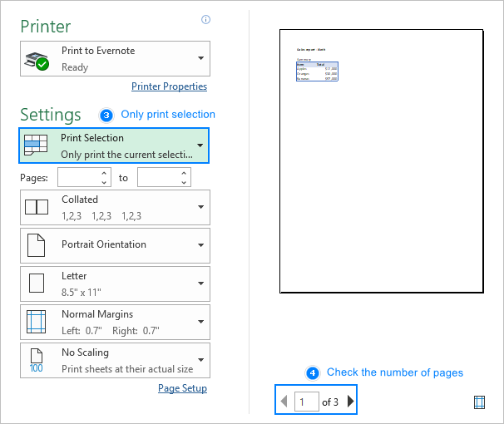Image resolution: width=504 pixels, height=424 pixels.
Task: Toggle Show Margins icon in preview corner
Action: point(479,402)
